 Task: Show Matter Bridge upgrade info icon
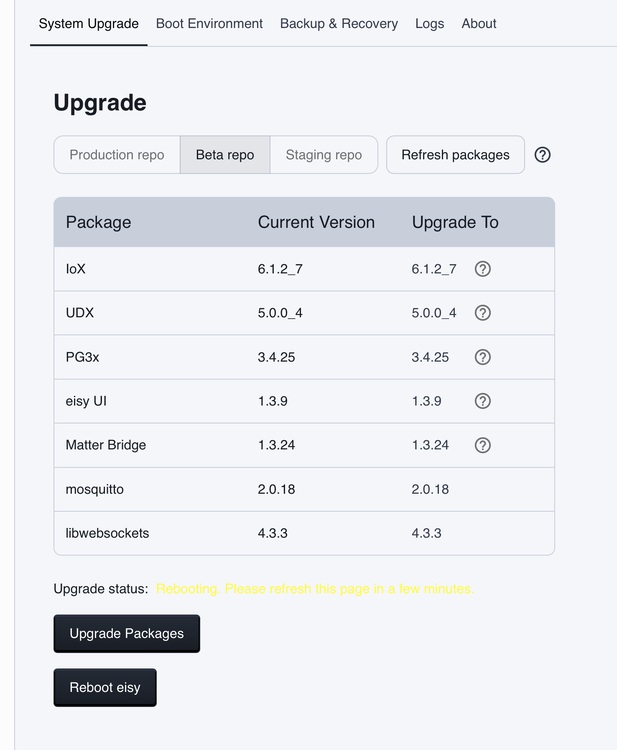point(483,445)
